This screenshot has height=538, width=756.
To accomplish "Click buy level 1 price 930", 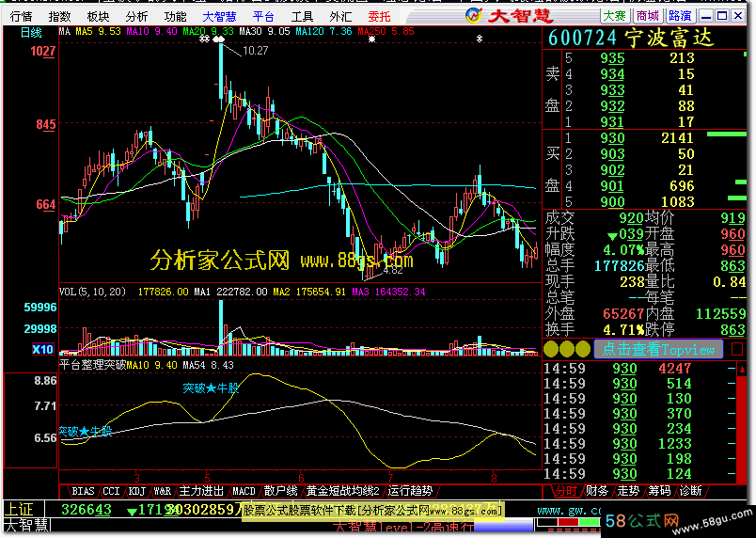I will (612, 138).
